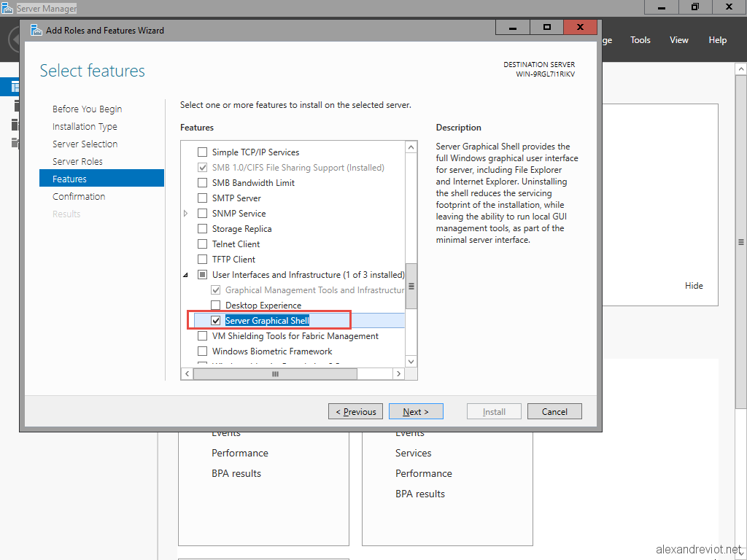
Task: Click the left Performance link in Server Manager
Action: (240, 453)
